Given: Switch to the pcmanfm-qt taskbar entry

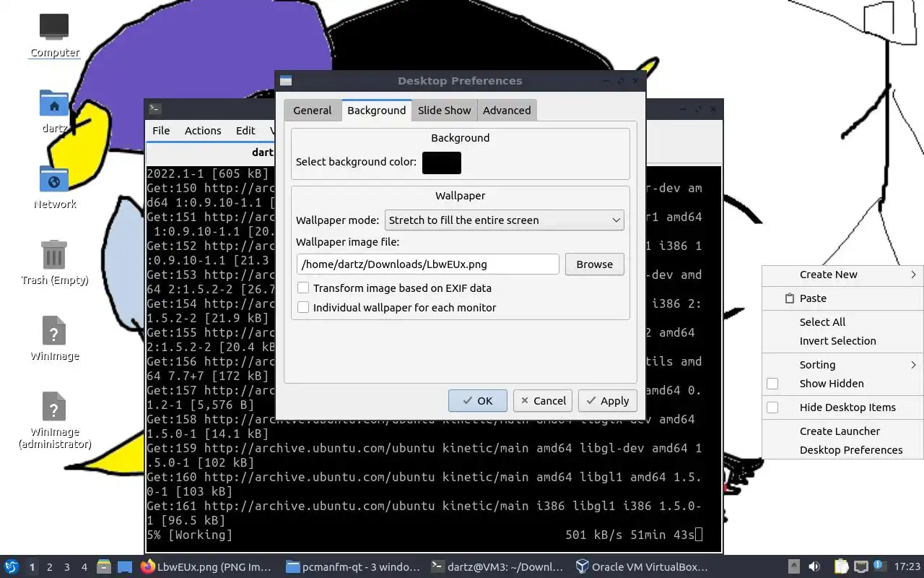Looking at the screenshot, I should tap(352, 567).
